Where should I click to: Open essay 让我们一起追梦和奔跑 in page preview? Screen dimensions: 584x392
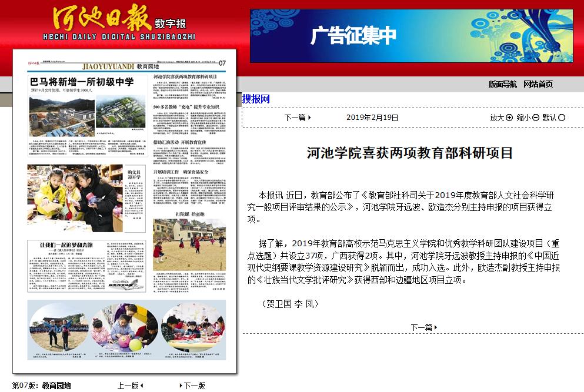pyautogui.click(x=65, y=244)
